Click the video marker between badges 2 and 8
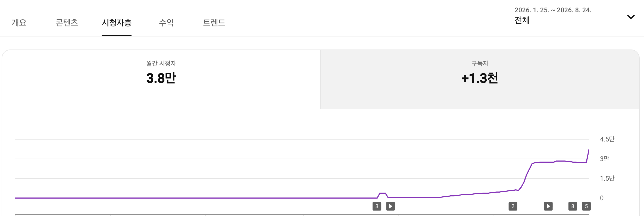Image resolution: width=644 pixels, height=216 pixels. (x=548, y=206)
